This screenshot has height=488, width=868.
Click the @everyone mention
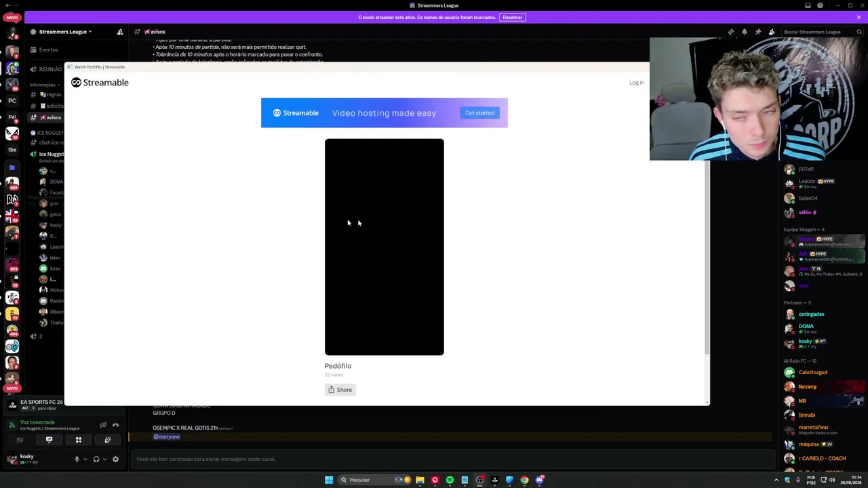pos(167,437)
